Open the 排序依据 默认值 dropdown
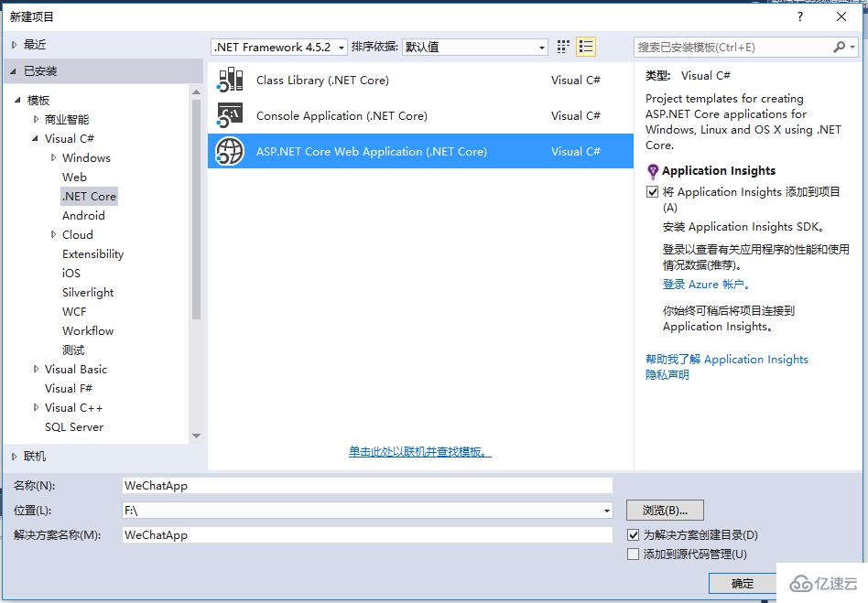This screenshot has width=868, height=603. coord(475,47)
